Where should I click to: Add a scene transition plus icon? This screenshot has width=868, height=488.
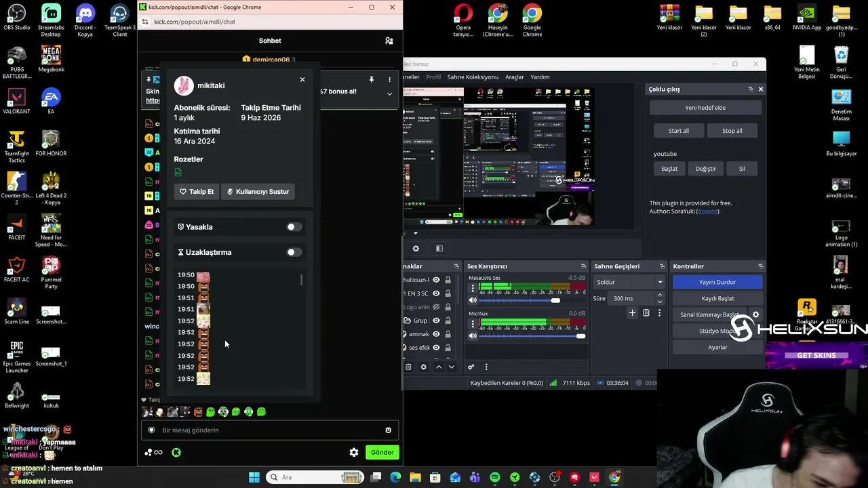[632, 313]
